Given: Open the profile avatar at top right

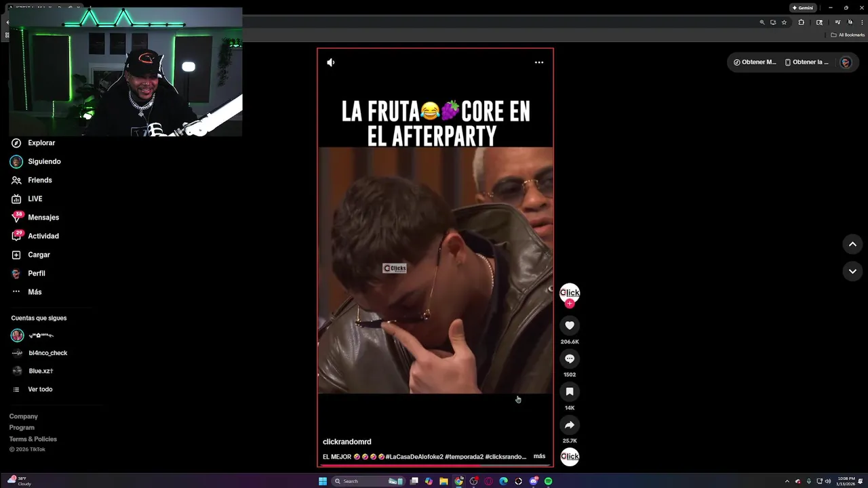Looking at the screenshot, I should click(846, 62).
